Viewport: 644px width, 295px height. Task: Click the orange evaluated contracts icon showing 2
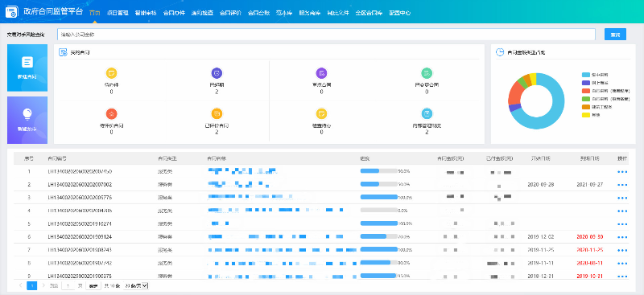(217, 113)
